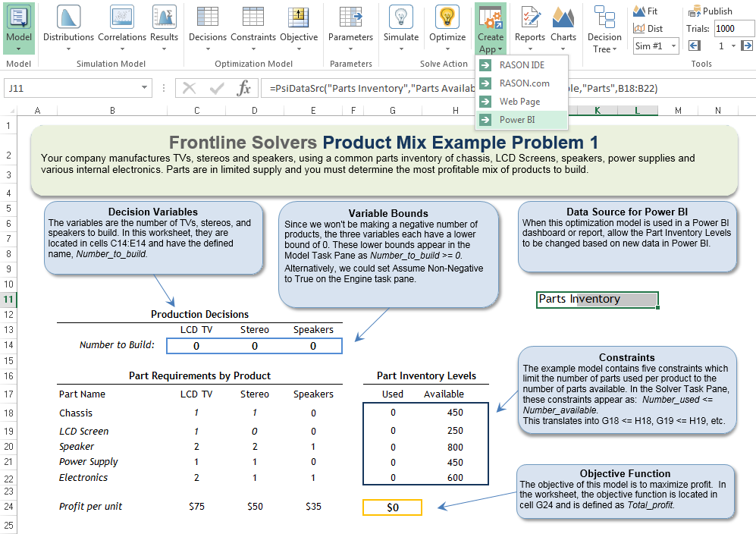Click the formula bar options dots
Image resolution: width=756 pixels, height=534 pixels.
click(164, 88)
